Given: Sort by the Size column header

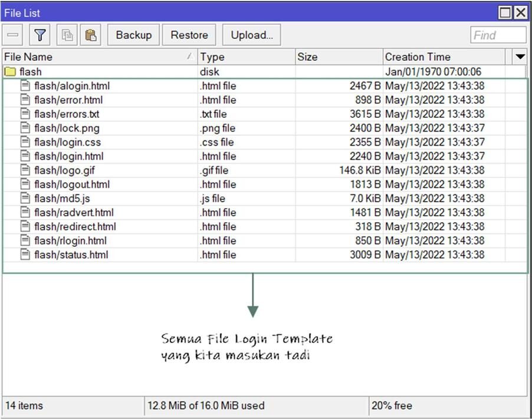Looking at the screenshot, I should point(339,57).
